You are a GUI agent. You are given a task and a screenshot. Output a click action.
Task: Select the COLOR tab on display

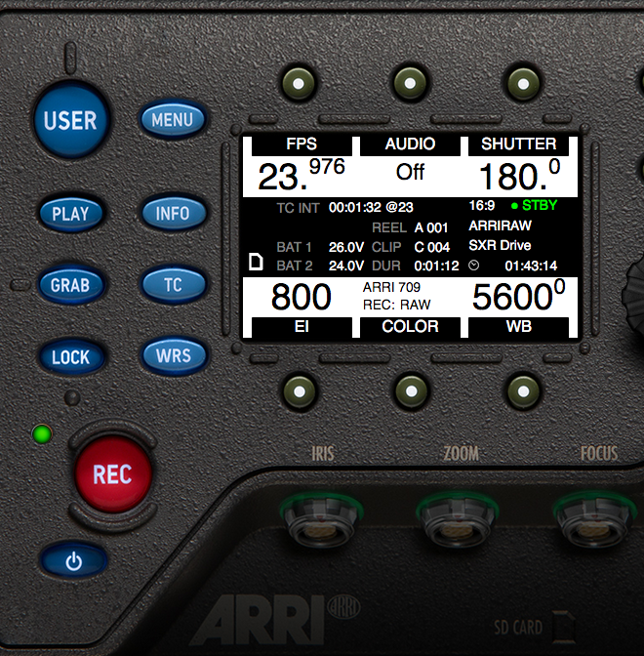coord(410,327)
